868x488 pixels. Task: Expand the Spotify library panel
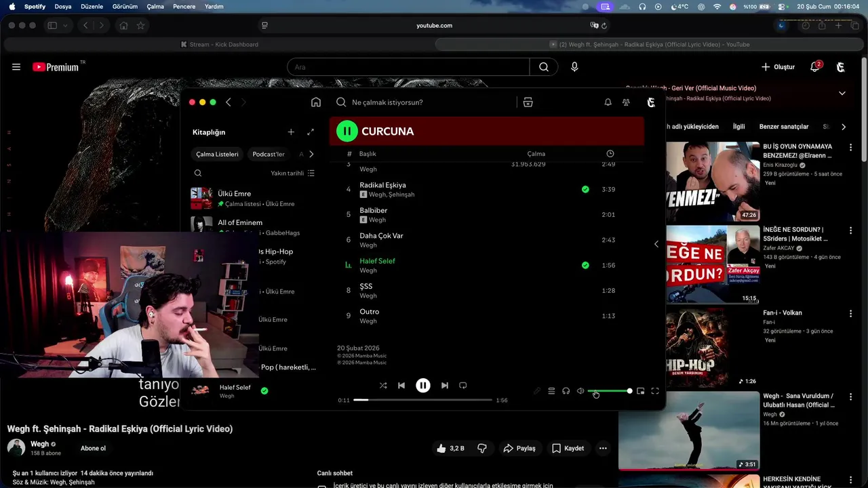point(311,132)
